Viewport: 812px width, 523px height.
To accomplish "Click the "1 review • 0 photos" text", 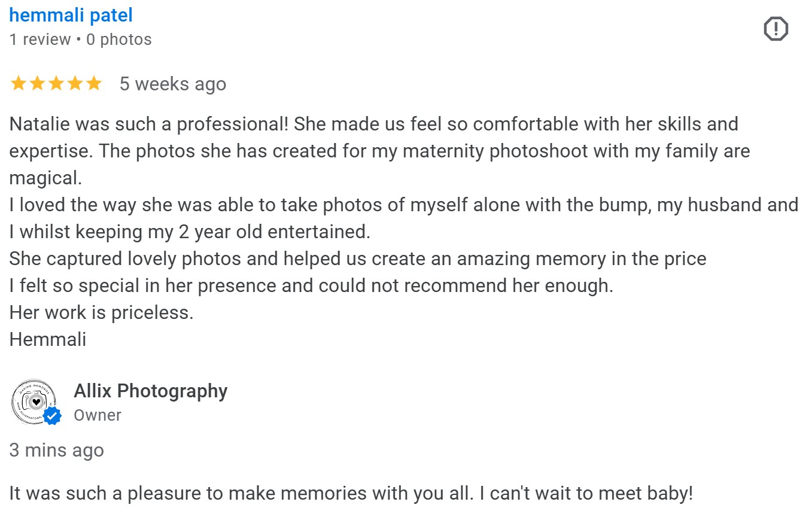I will (x=80, y=39).
